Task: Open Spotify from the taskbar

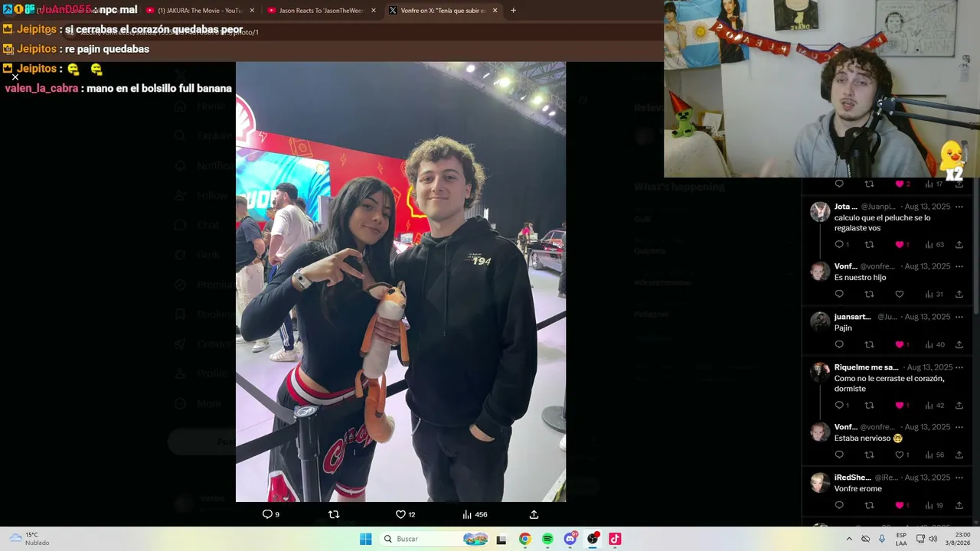Action: (547, 539)
